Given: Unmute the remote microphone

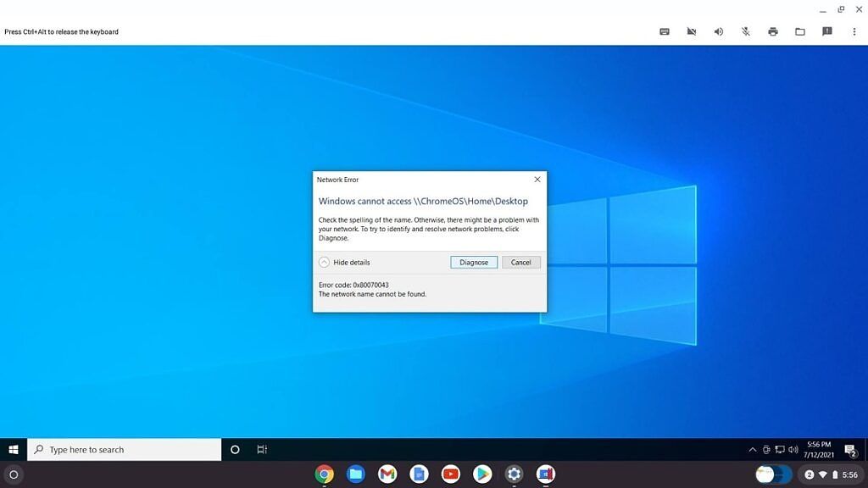Looking at the screenshot, I should [x=745, y=31].
